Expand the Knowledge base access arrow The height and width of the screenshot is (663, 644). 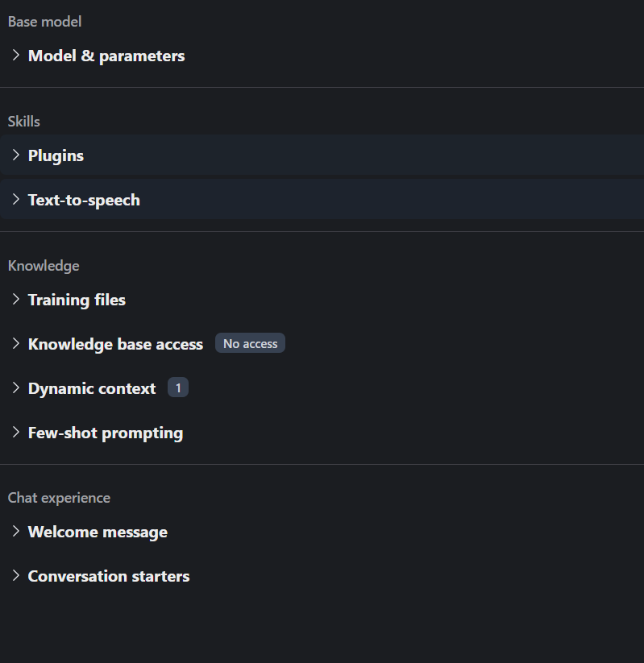coord(15,344)
